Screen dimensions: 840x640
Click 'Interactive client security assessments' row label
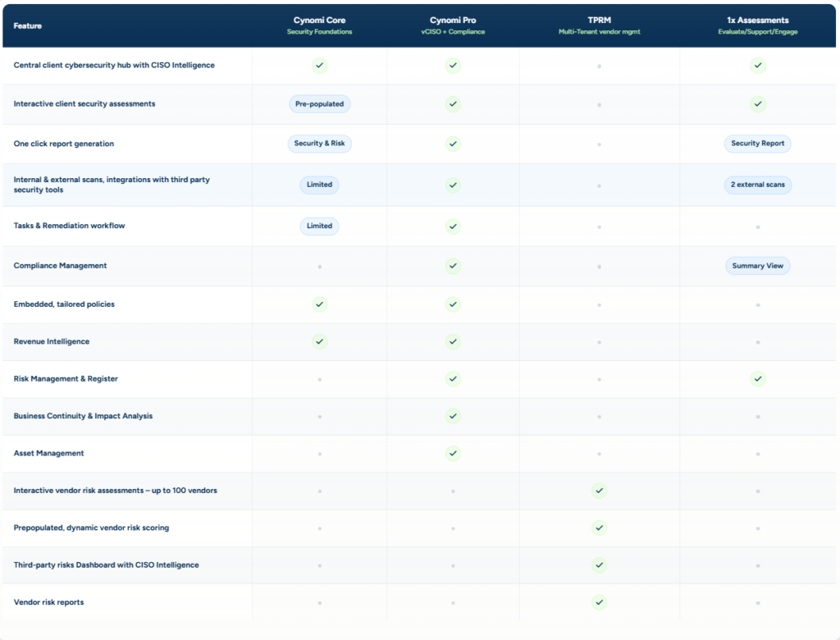(84, 104)
